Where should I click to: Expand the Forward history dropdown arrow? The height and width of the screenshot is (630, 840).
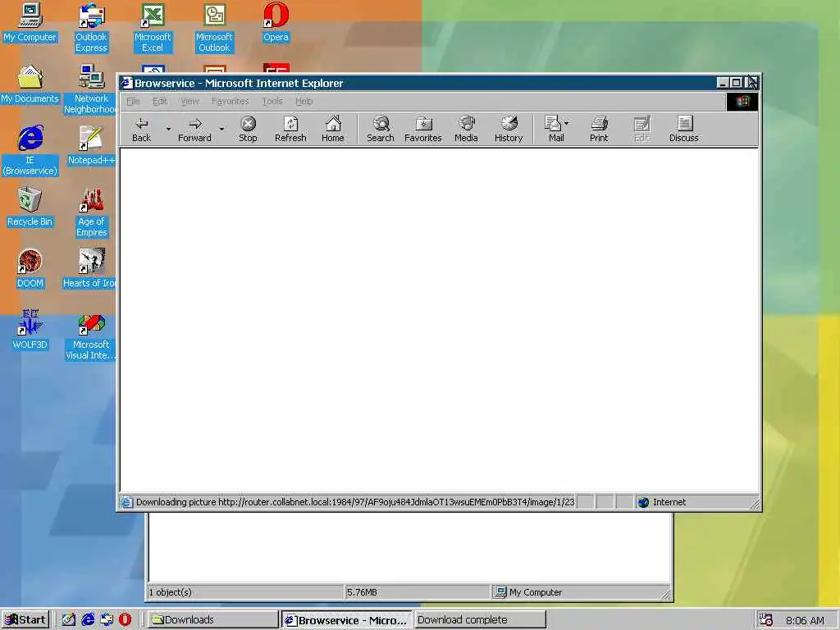pos(221,129)
